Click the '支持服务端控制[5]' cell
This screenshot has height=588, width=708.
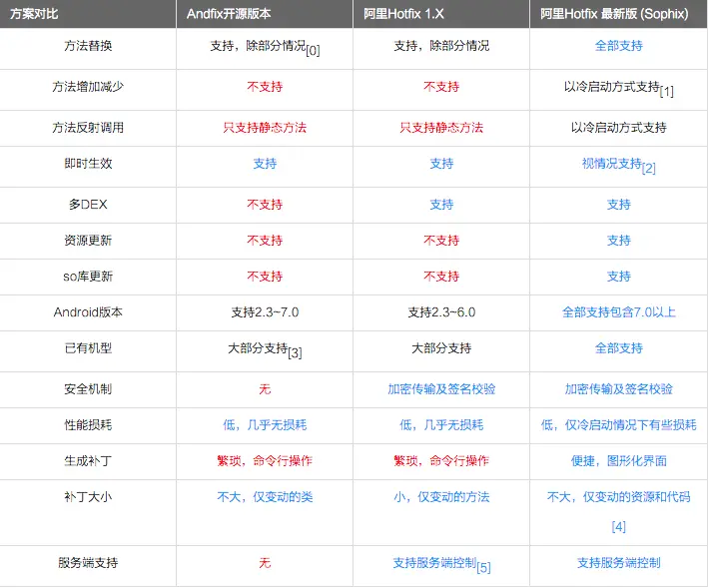coord(441,564)
